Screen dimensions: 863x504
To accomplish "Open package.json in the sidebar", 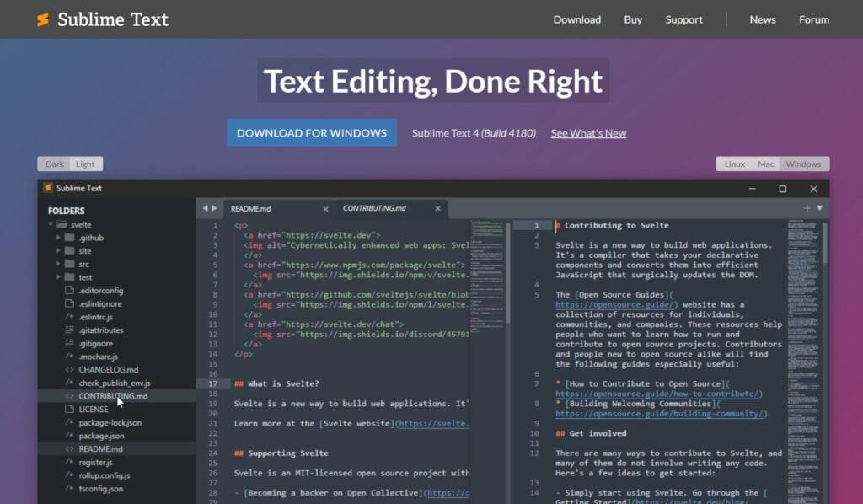I will point(101,436).
